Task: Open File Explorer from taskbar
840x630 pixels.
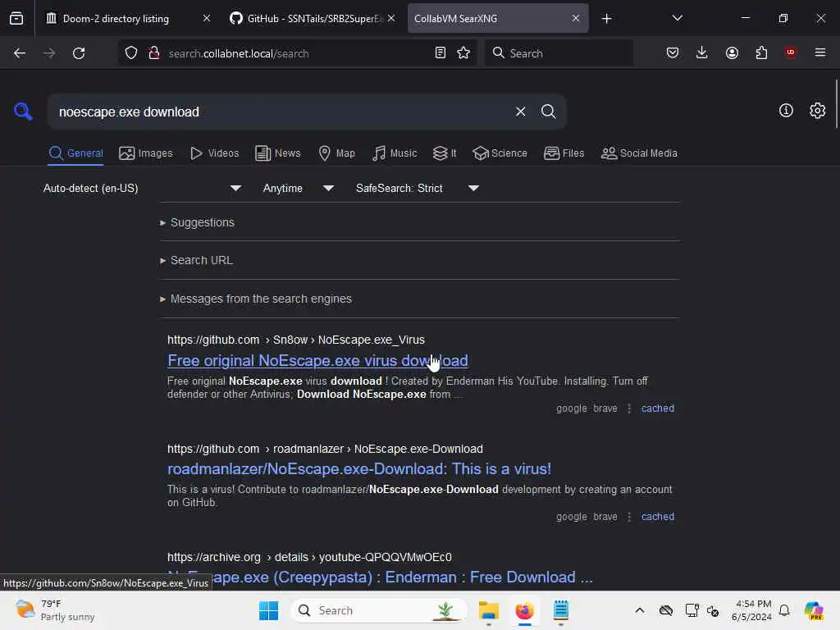Action: tap(488, 610)
